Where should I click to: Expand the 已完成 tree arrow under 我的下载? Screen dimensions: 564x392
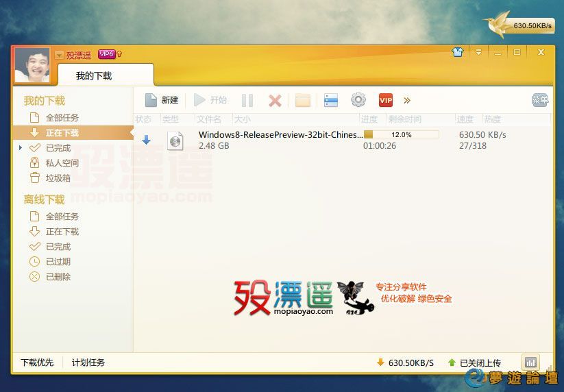coord(21,148)
